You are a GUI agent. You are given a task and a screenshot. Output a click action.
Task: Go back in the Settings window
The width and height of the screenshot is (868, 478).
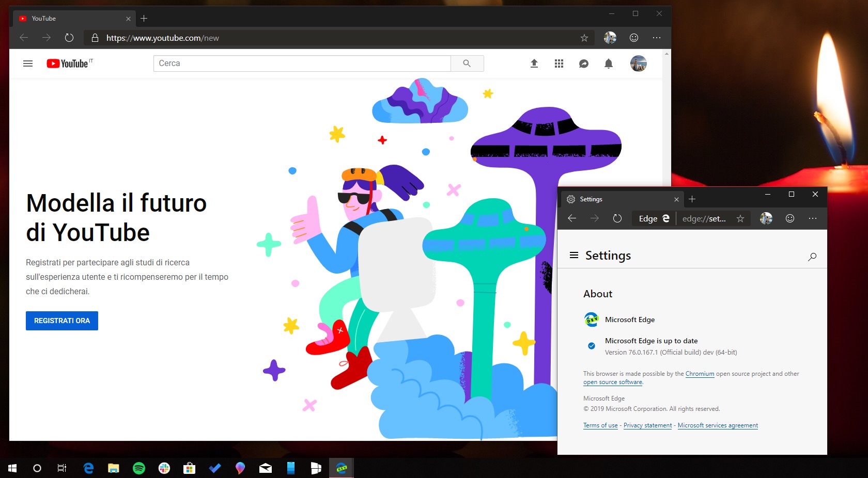click(572, 218)
